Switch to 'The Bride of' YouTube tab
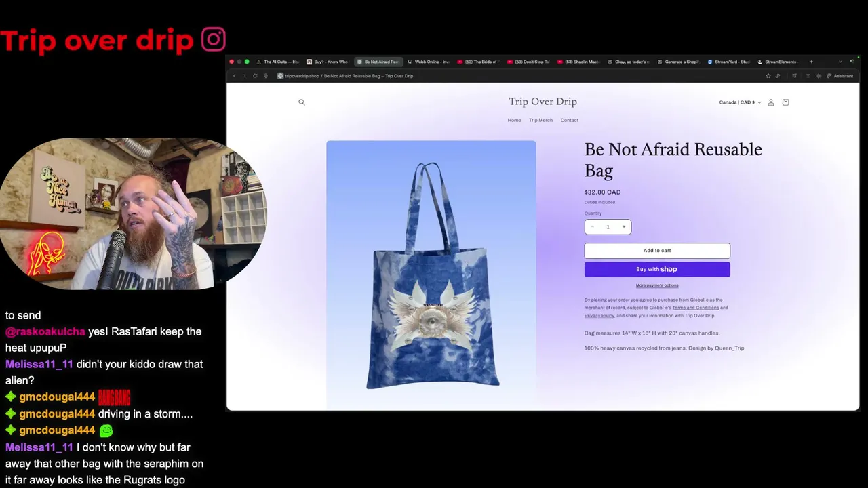868x488 pixels. click(479, 62)
